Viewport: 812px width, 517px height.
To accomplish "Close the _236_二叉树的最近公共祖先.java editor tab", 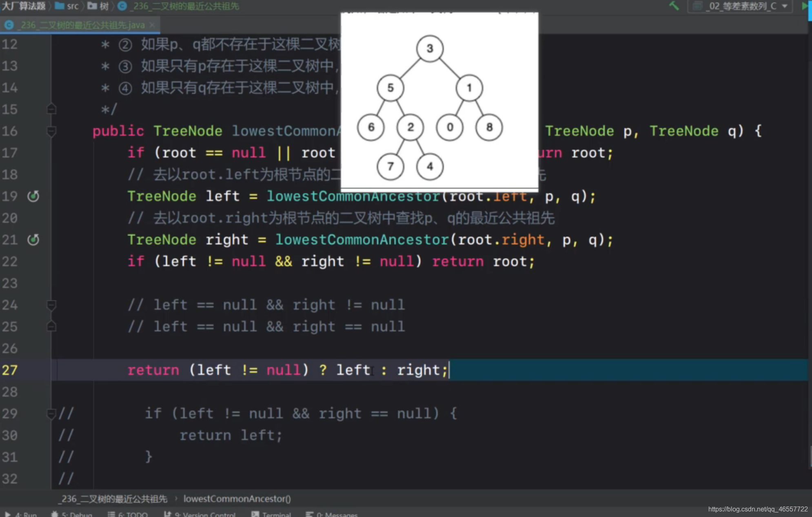I will click(152, 25).
